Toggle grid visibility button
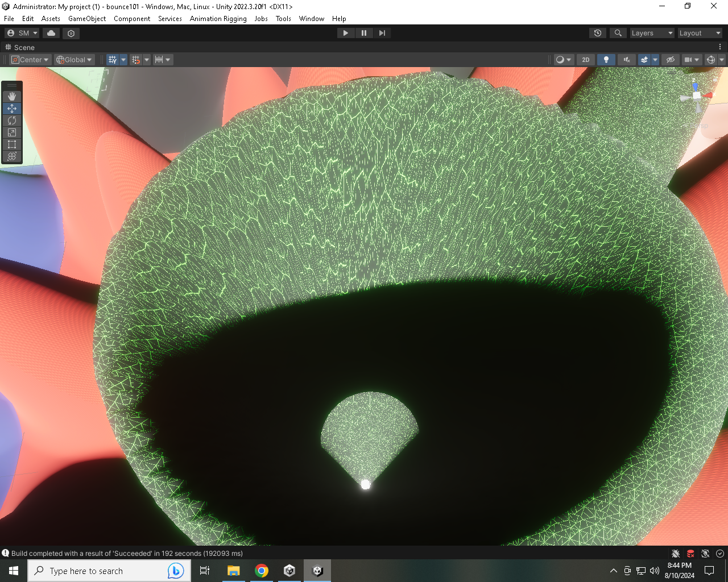Viewport: 728px width, 582px height. 113,60
